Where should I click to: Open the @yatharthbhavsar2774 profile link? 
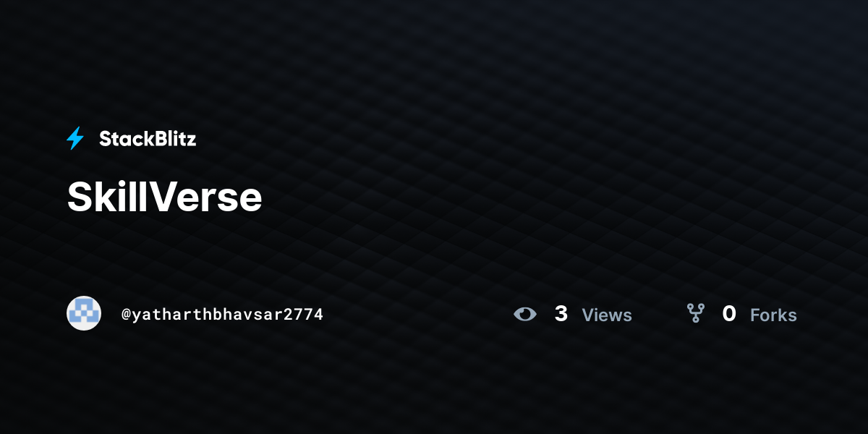pyautogui.click(x=222, y=314)
